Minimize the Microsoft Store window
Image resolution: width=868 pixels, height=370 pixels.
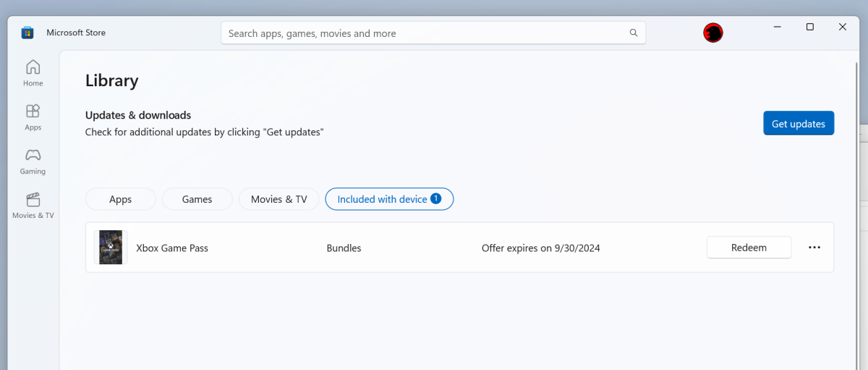coord(777,27)
